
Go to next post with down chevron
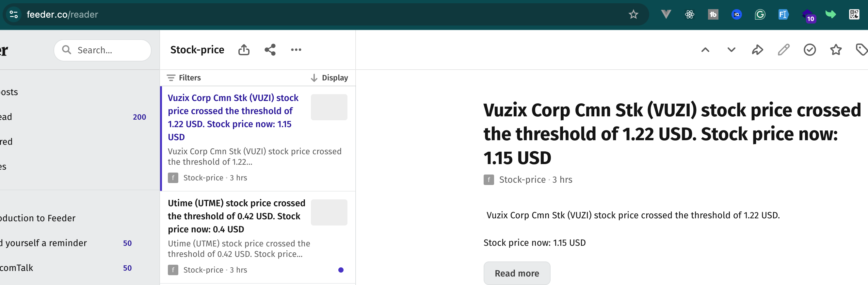(731, 50)
